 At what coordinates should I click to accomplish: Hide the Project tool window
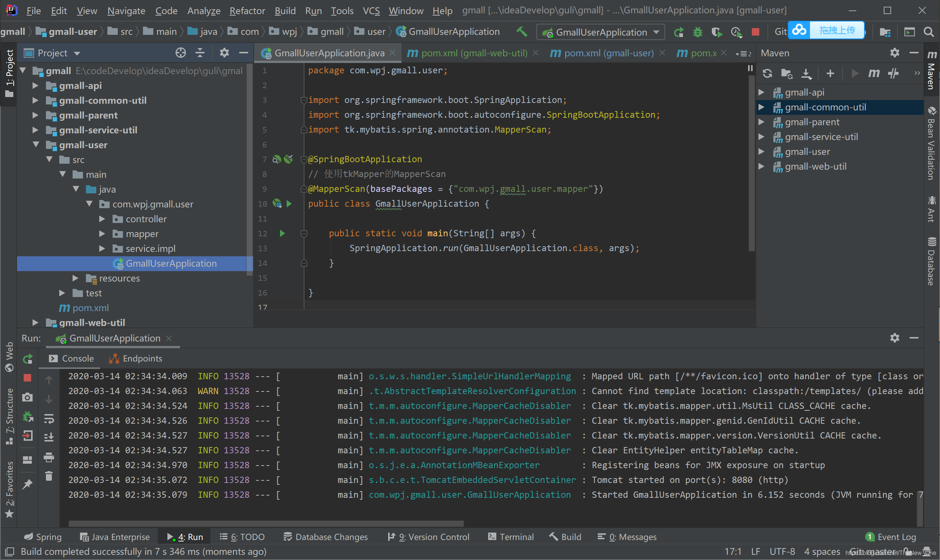coord(244,53)
